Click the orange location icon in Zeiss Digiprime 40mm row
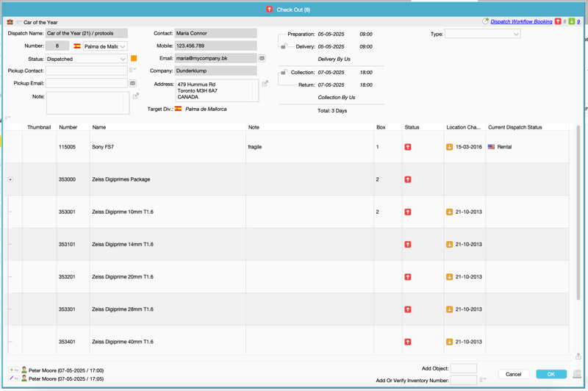The height and width of the screenshot is (391, 588). coord(449,342)
